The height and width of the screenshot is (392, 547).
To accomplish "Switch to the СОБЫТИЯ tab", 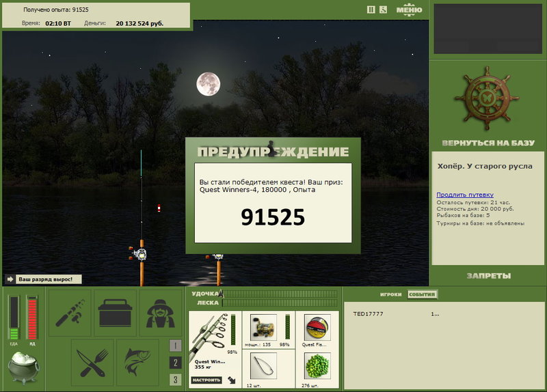I will point(422,294).
